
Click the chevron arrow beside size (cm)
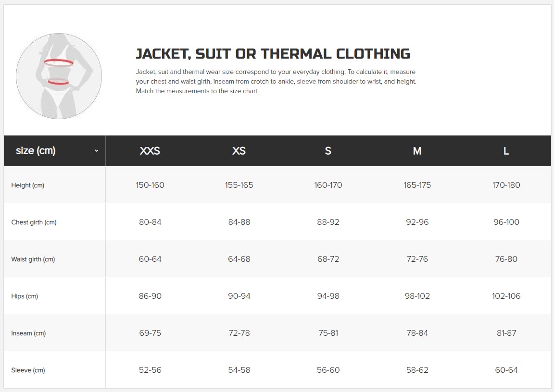(97, 151)
